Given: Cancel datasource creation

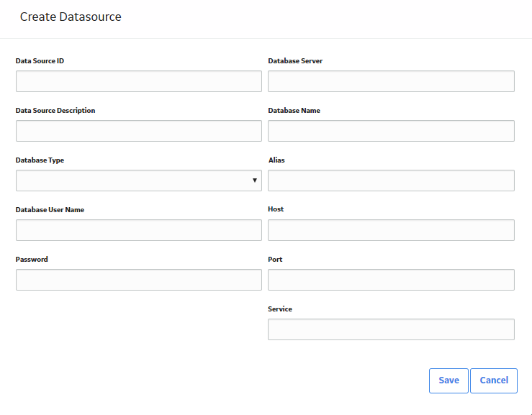Looking at the screenshot, I should [494, 380].
